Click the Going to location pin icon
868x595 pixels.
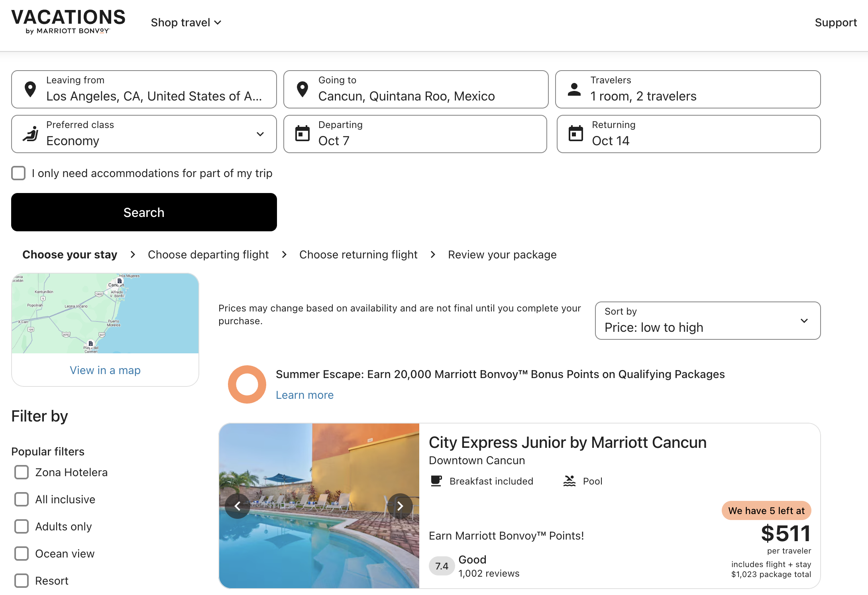coord(302,89)
